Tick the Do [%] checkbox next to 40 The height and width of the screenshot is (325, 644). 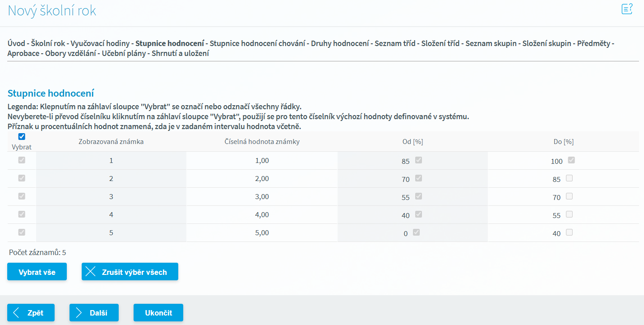tap(569, 232)
